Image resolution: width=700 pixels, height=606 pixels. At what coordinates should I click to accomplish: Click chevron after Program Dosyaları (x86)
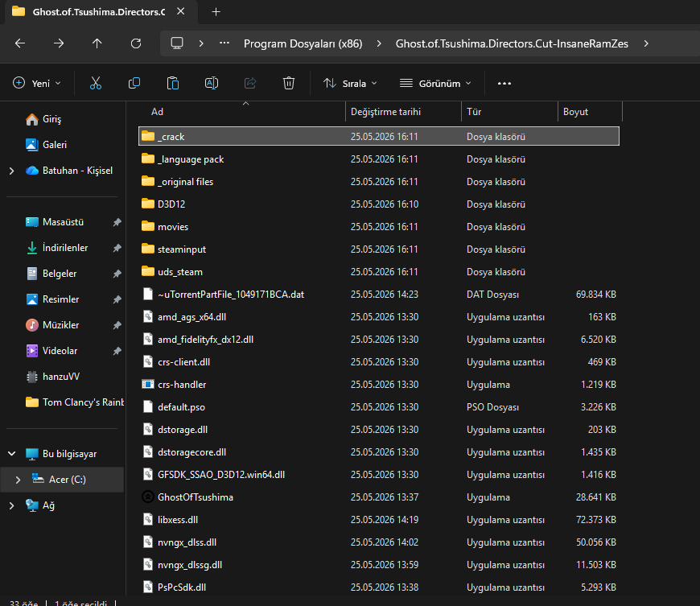tap(379, 43)
